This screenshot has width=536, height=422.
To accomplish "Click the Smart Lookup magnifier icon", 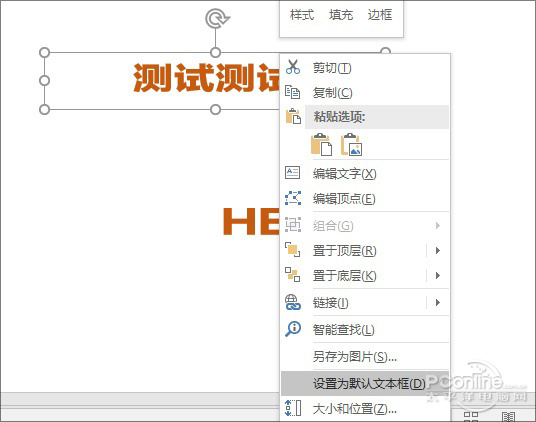I will click(x=293, y=329).
